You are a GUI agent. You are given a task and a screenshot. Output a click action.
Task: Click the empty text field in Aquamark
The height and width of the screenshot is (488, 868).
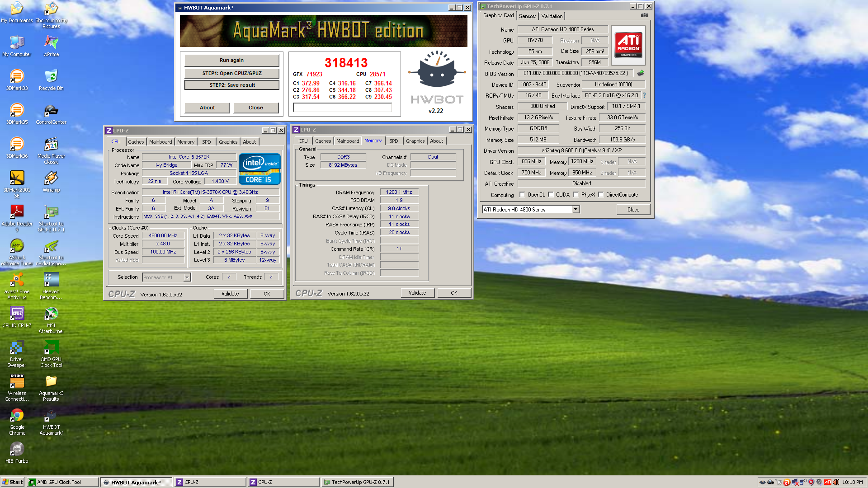[342, 108]
